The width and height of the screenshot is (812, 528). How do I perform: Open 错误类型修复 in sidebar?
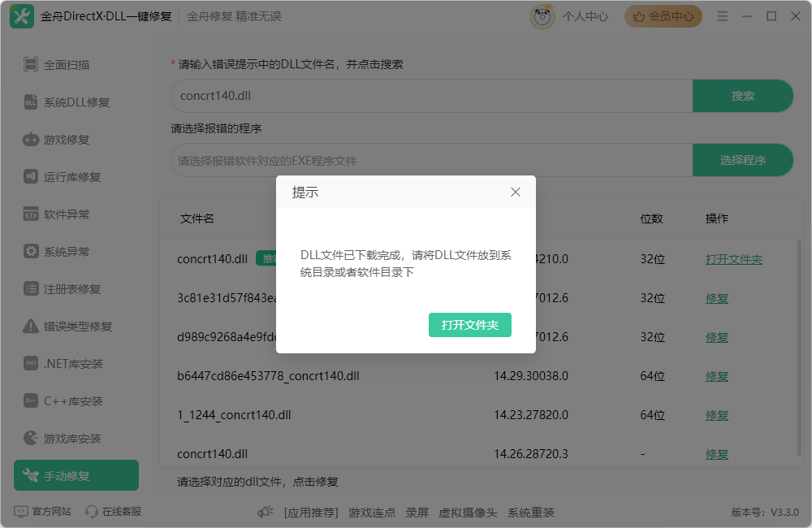[x=67, y=326]
